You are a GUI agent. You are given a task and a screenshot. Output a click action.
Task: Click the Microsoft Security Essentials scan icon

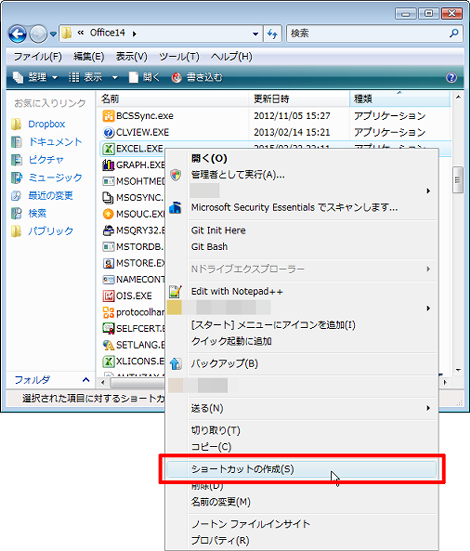click(x=175, y=208)
